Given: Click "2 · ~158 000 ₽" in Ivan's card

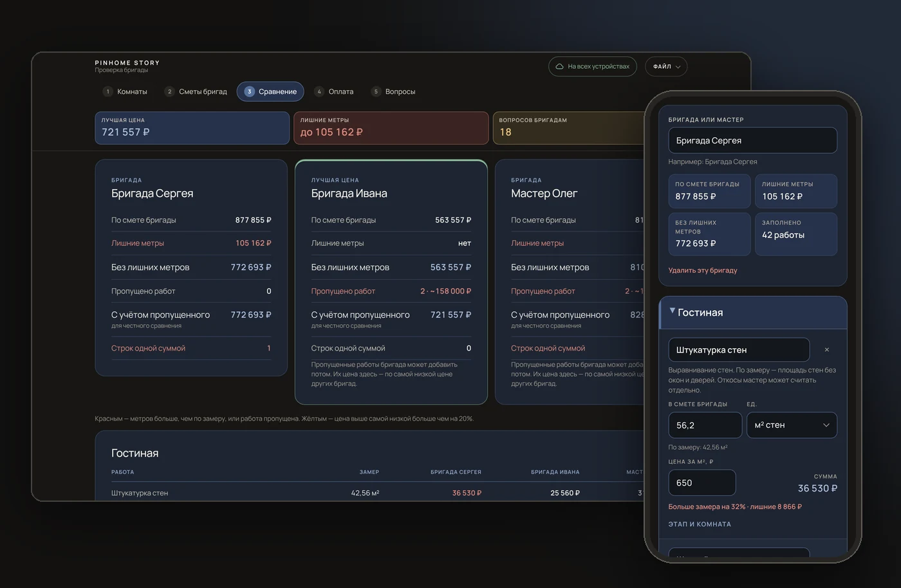Looking at the screenshot, I should tap(445, 291).
